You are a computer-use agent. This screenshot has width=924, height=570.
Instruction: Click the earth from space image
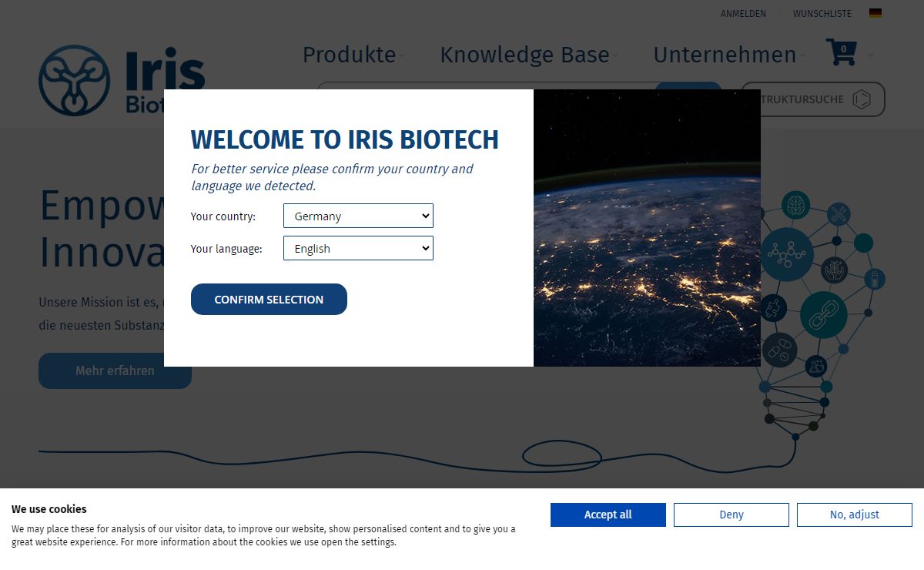pyautogui.click(x=647, y=228)
